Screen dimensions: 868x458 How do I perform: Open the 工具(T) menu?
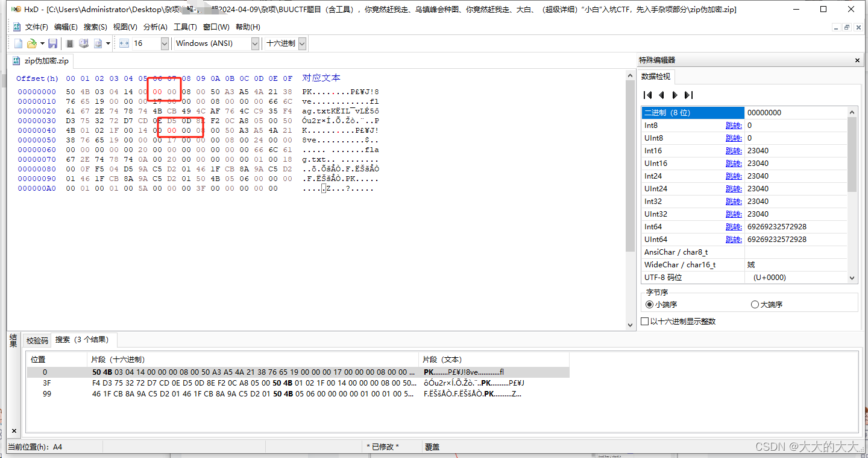[184, 27]
